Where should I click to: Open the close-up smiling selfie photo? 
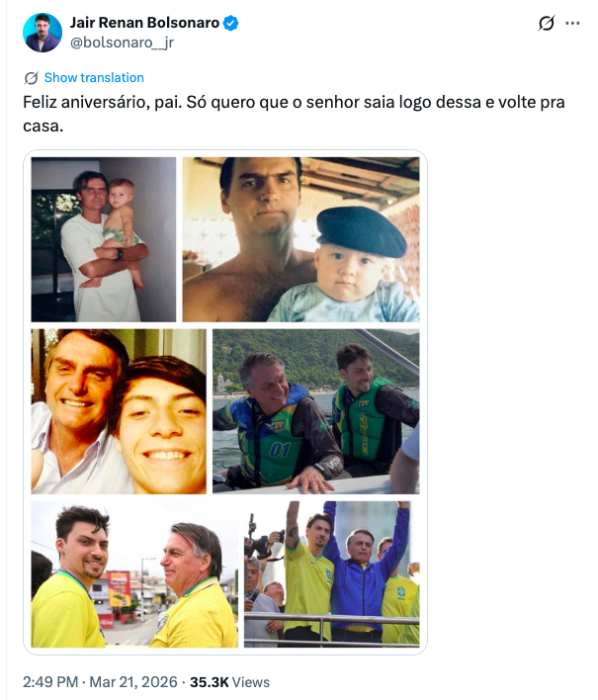pyautogui.click(x=119, y=411)
